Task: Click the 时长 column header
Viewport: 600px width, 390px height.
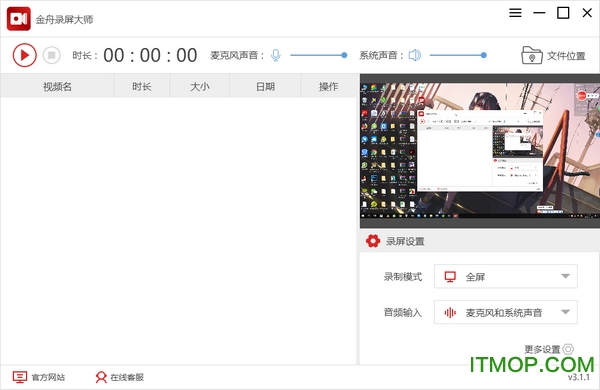Action: point(142,87)
